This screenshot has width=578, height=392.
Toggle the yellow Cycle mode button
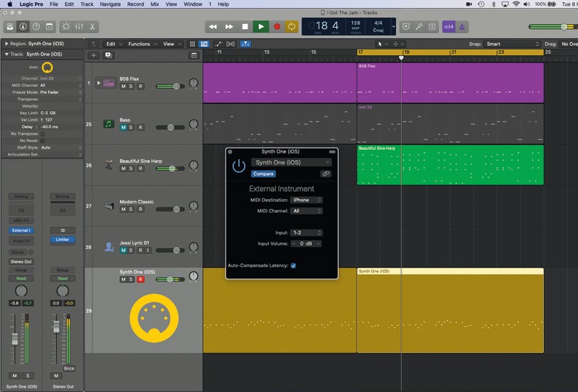click(x=292, y=26)
